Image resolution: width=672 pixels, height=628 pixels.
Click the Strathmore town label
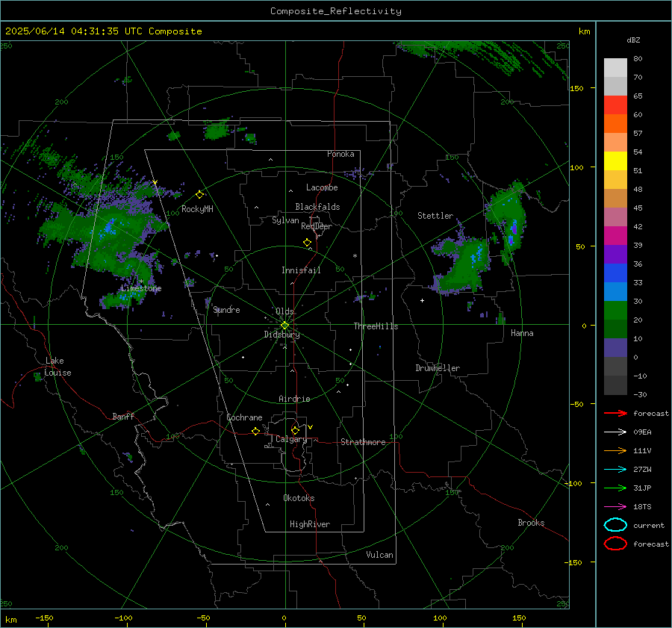[x=363, y=442]
